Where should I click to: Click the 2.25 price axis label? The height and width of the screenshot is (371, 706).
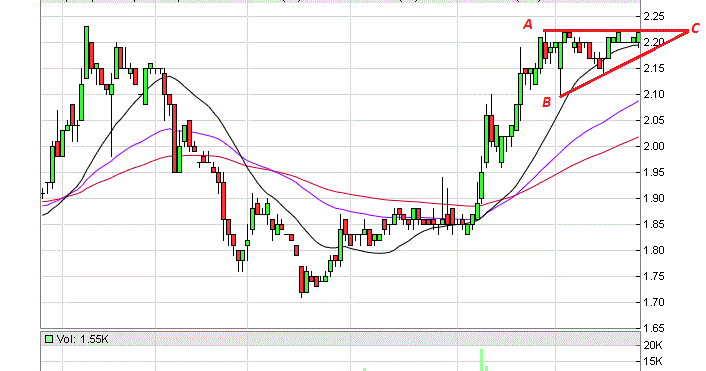point(654,17)
